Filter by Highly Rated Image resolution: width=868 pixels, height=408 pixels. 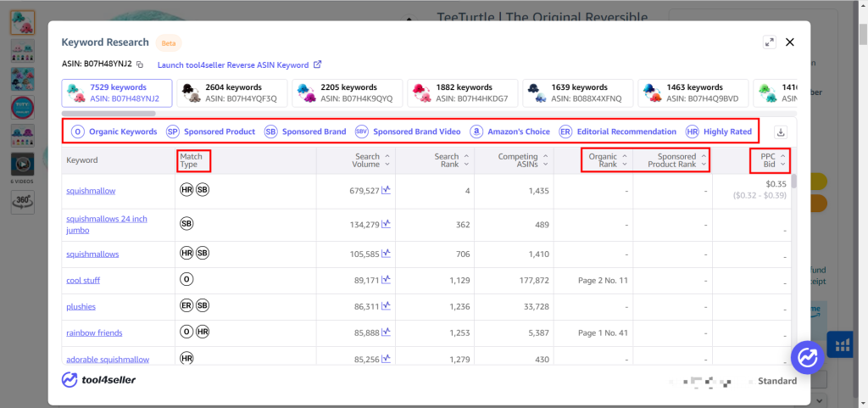tap(719, 131)
